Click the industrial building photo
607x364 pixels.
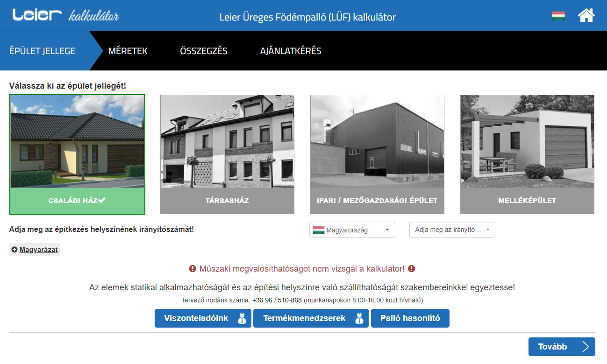(377, 141)
